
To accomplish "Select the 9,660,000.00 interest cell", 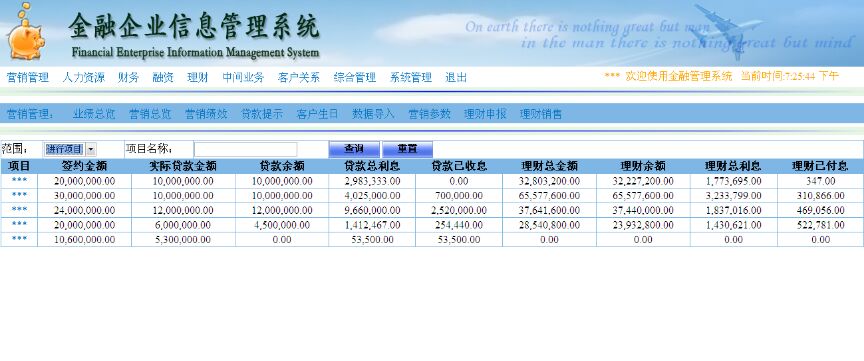I will 372,210.
